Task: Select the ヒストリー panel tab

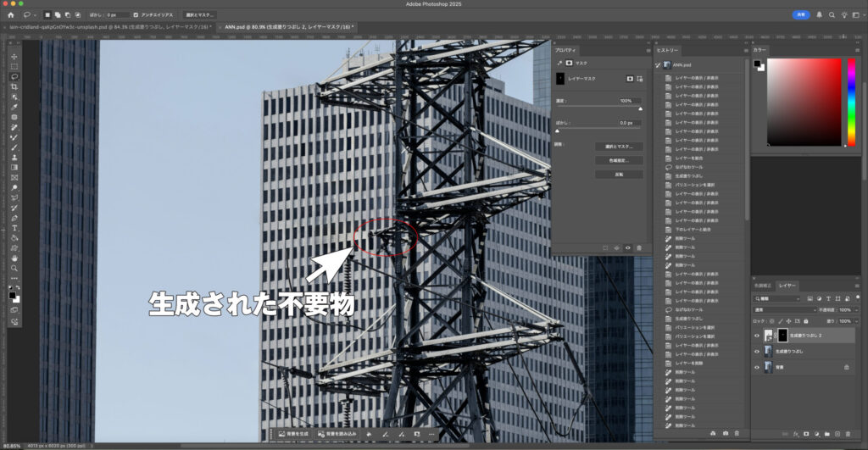Action: click(667, 50)
